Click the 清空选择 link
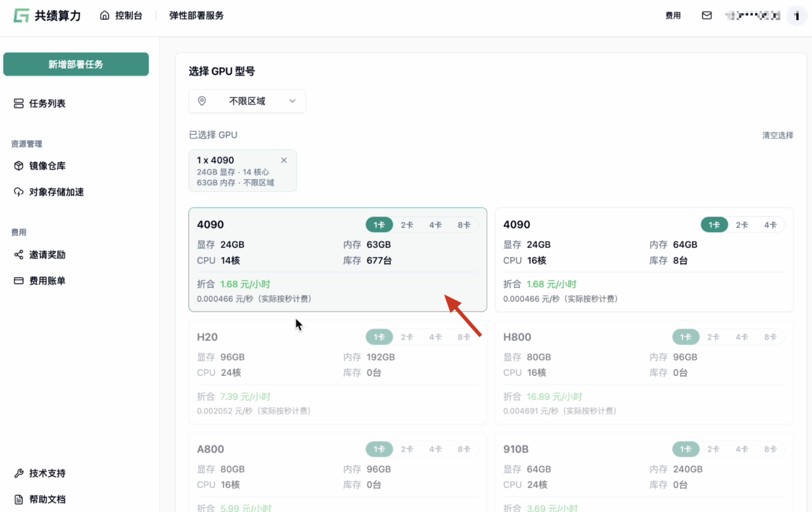 pos(778,135)
